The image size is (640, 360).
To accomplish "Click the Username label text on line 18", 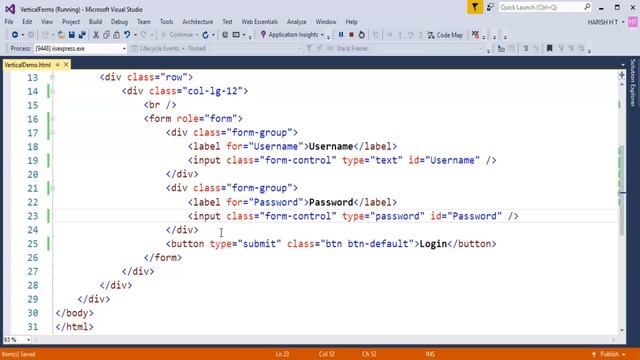I will click(331, 147).
